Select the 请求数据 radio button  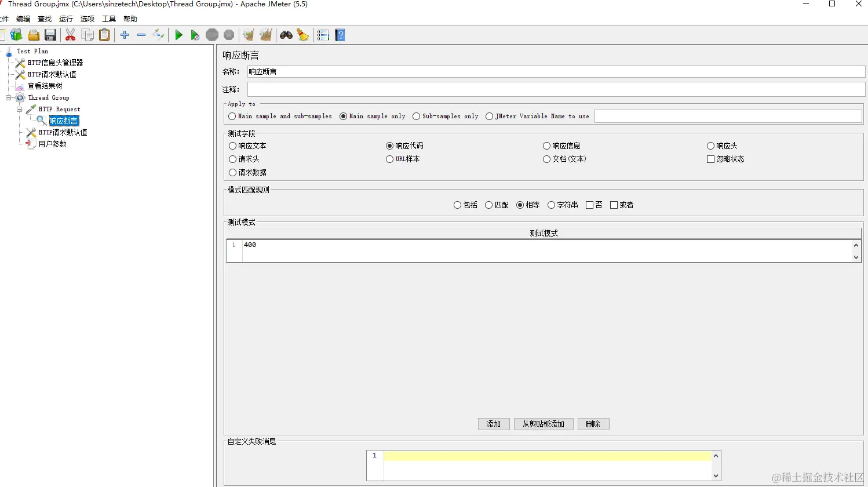click(x=233, y=173)
